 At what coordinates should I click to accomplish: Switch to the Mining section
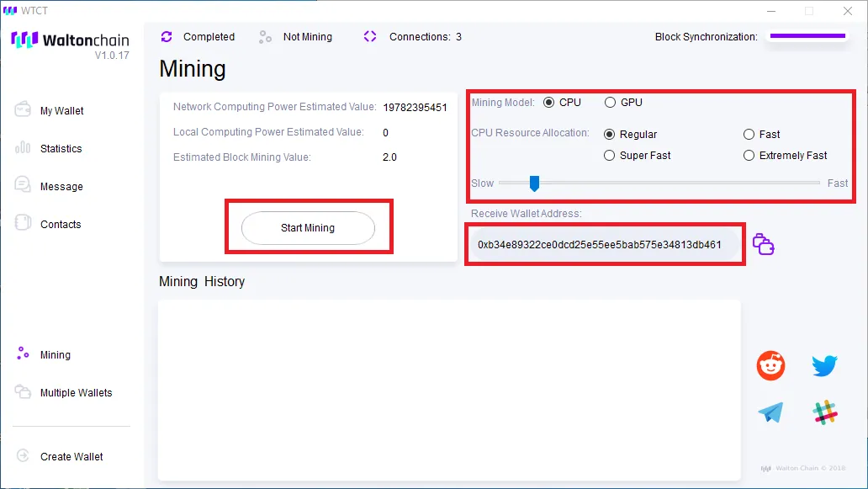(56, 355)
